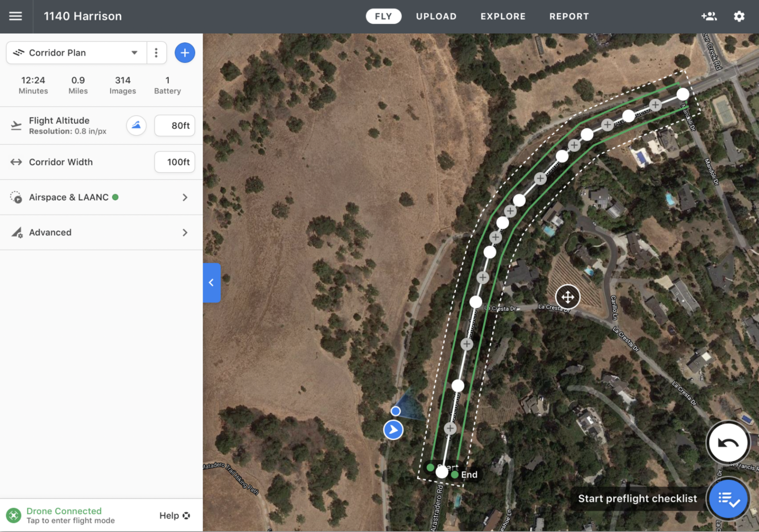Viewport: 759px width, 532px height.
Task: Open the hamburger menu
Action: click(16, 16)
